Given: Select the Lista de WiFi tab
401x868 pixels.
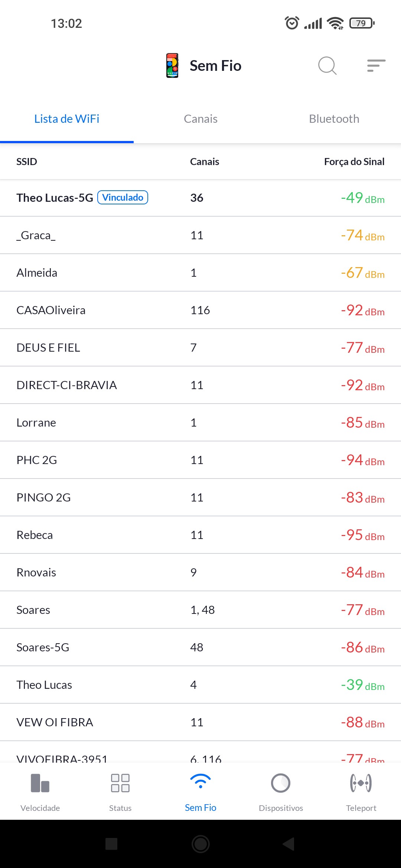Looking at the screenshot, I should (x=67, y=119).
